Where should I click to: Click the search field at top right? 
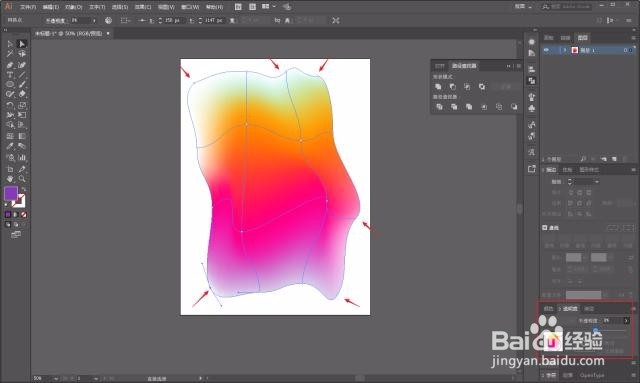pyautogui.click(x=567, y=7)
